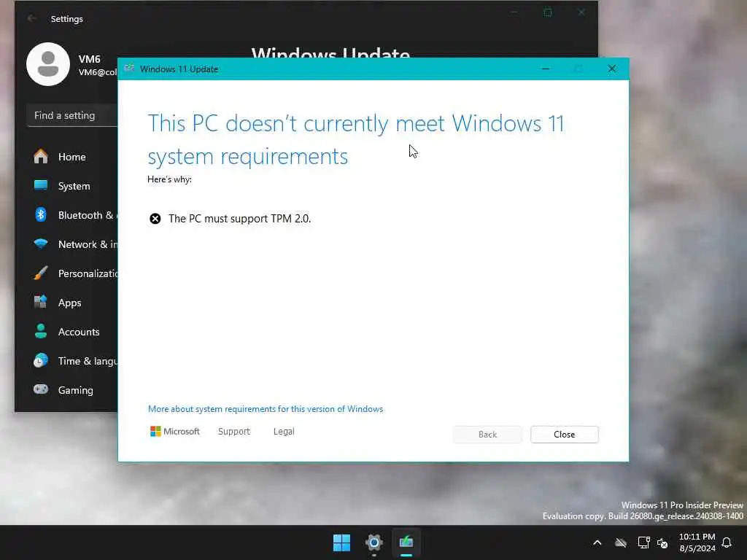The image size is (747, 560).
Task: Open the Legal link in dialog footer
Action: [x=284, y=432]
